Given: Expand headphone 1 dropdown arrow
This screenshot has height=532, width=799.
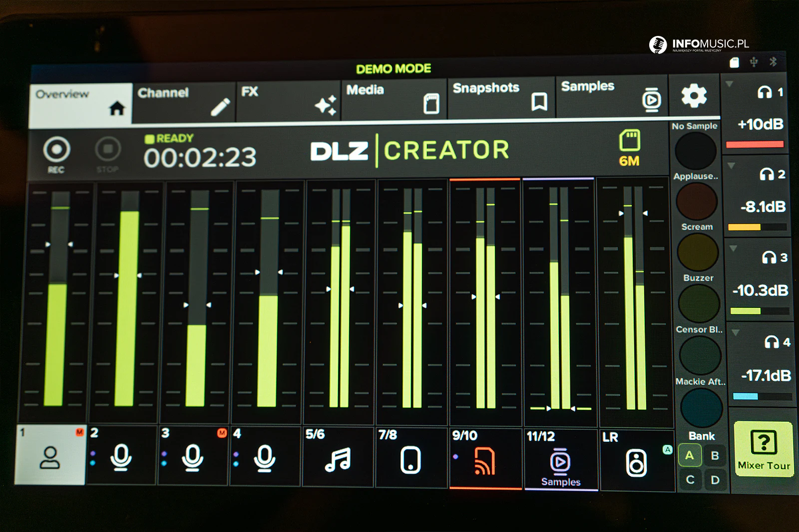Looking at the screenshot, I should tap(729, 84).
